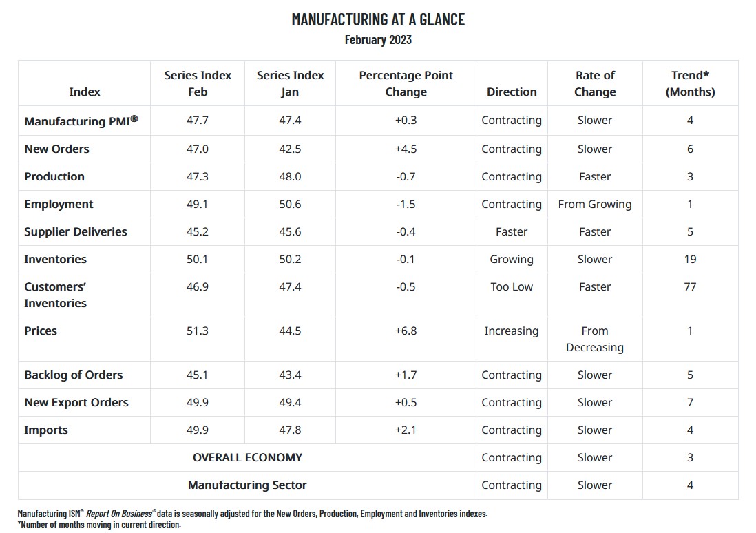The width and height of the screenshot is (756, 533).
Task: Click the Prices change value +6.8
Action: click(x=406, y=331)
